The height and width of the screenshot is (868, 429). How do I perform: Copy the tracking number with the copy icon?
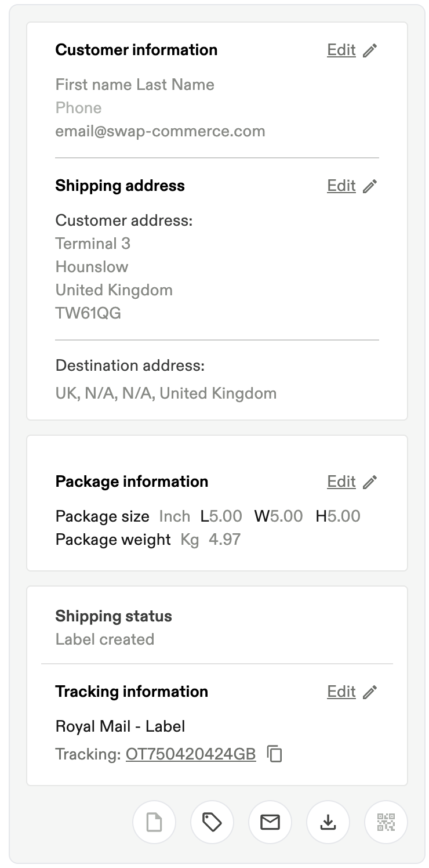pos(275,754)
